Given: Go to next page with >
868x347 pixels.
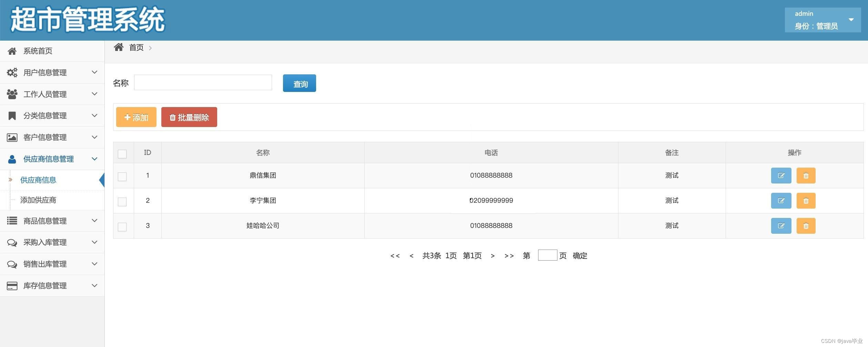Looking at the screenshot, I should tap(493, 256).
